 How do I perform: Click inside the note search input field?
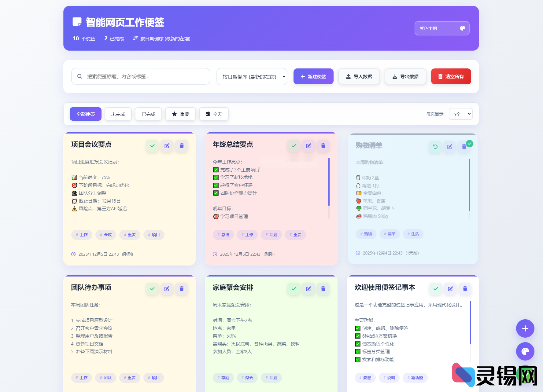coord(140,76)
